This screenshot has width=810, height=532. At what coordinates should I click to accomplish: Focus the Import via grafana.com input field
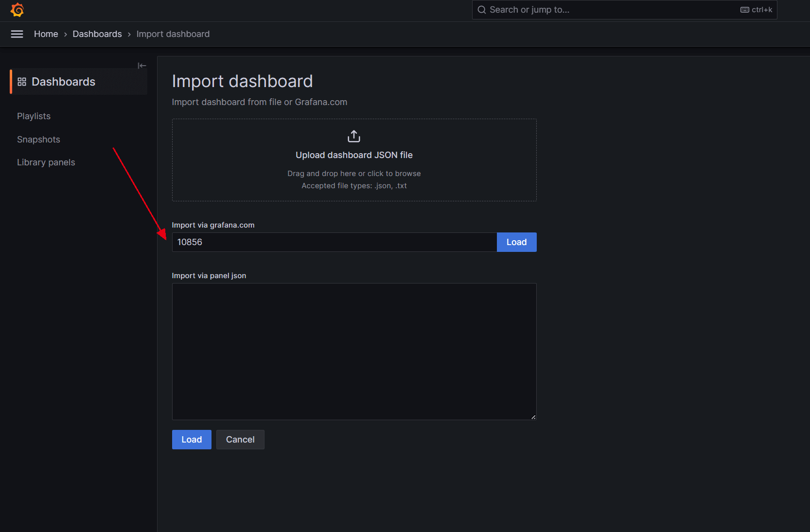335,242
